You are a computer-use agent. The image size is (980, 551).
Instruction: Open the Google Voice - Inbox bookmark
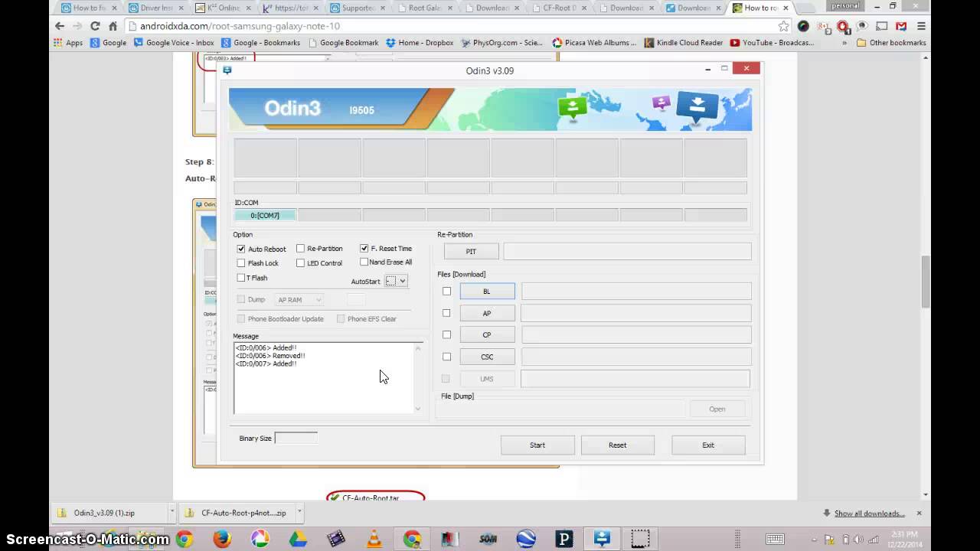click(174, 43)
